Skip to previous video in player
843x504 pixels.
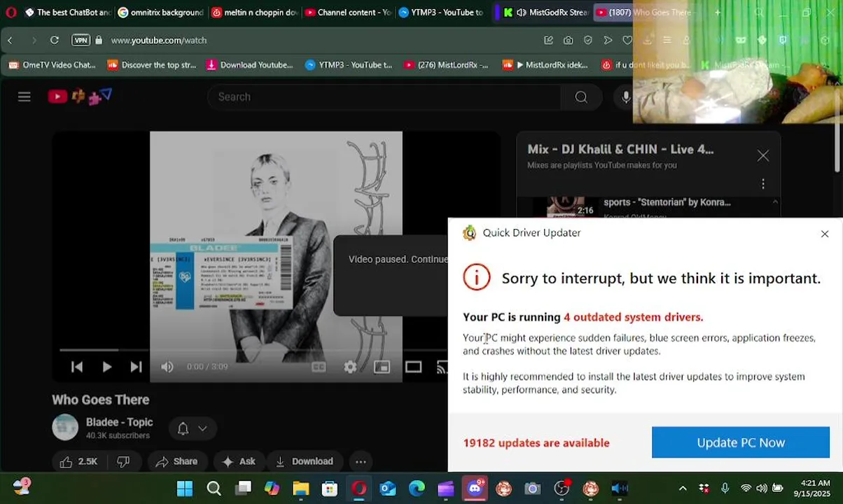coord(77,367)
